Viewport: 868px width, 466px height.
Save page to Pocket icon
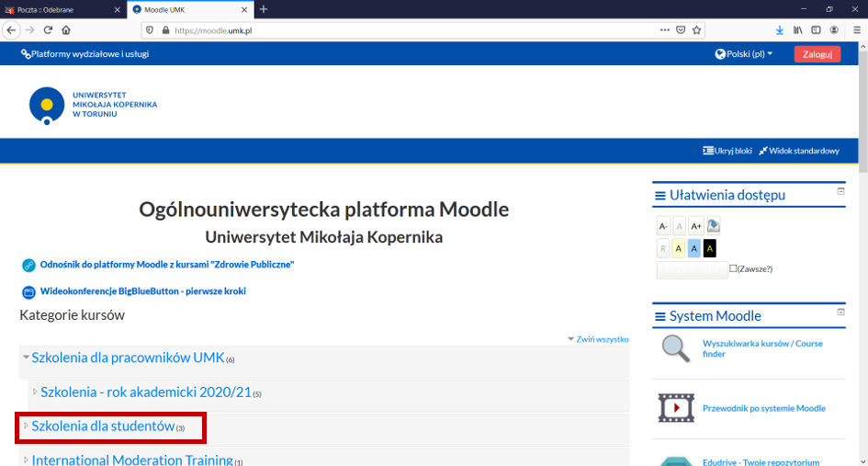[681, 30]
